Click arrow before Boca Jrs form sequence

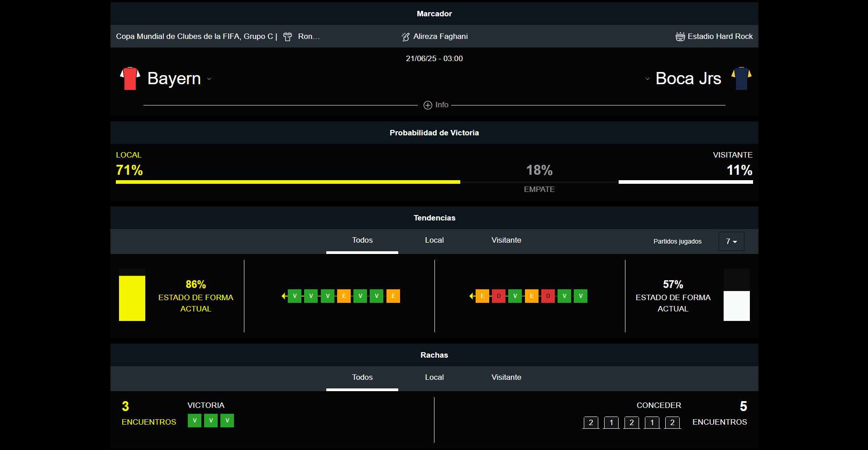click(472, 296)
